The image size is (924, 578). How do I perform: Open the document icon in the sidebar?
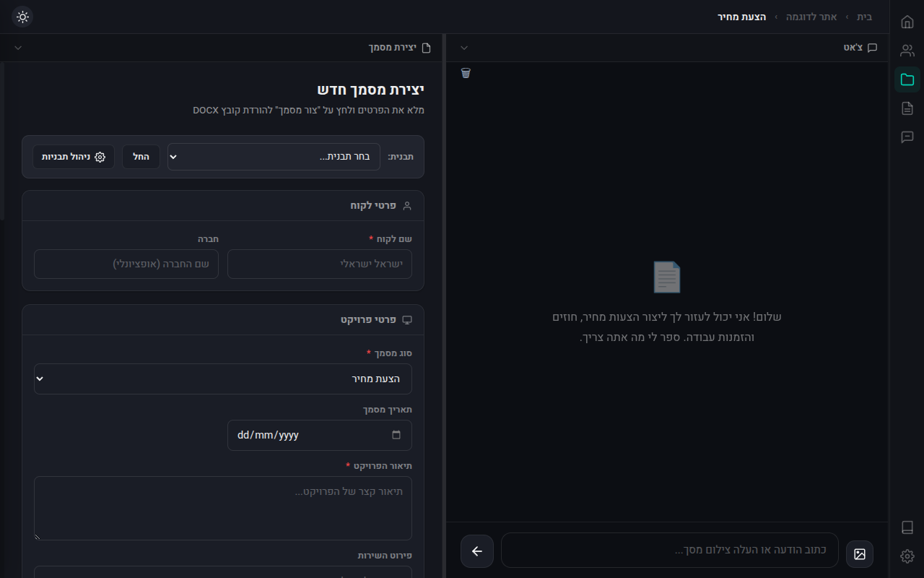907,108
